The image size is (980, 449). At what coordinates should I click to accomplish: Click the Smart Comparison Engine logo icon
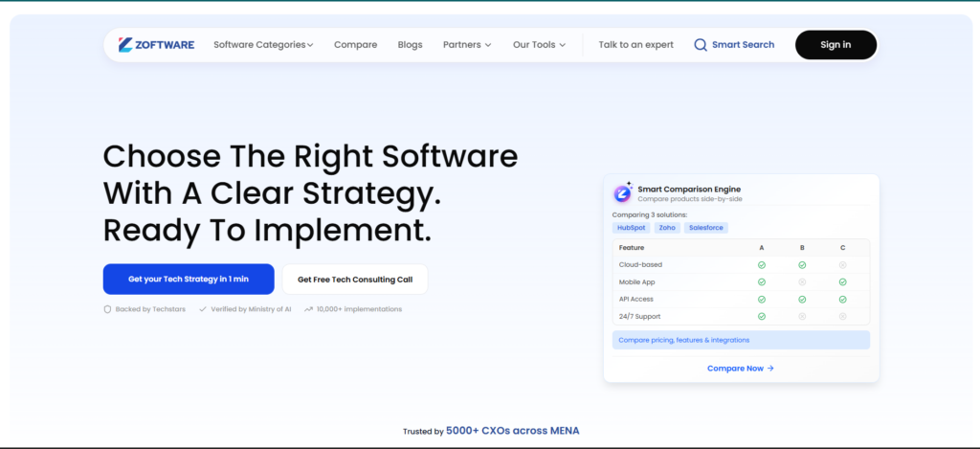point(622,193)
